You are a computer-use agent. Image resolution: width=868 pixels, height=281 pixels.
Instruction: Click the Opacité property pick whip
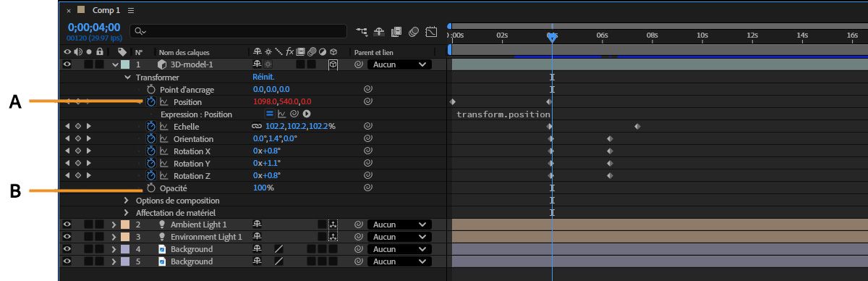(367, 188)
